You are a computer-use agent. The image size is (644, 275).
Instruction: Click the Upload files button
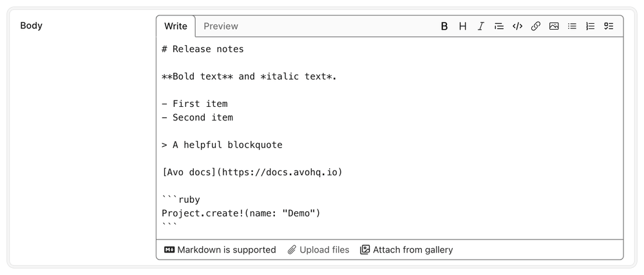tap(318, 249)
